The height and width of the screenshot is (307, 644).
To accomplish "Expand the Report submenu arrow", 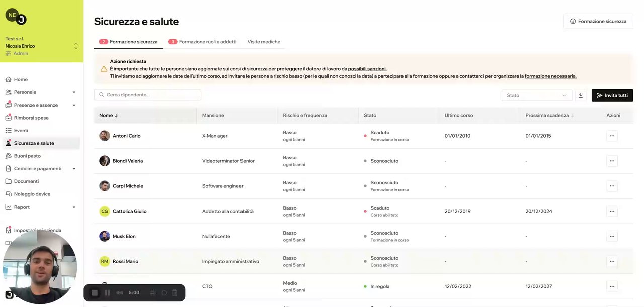I will click(74, 207).
